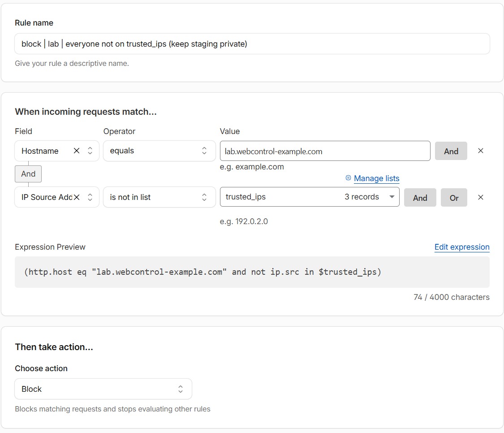The image size is (504, 433).
Task: Click the 'Operator' column label
Action: coord(119,131)
